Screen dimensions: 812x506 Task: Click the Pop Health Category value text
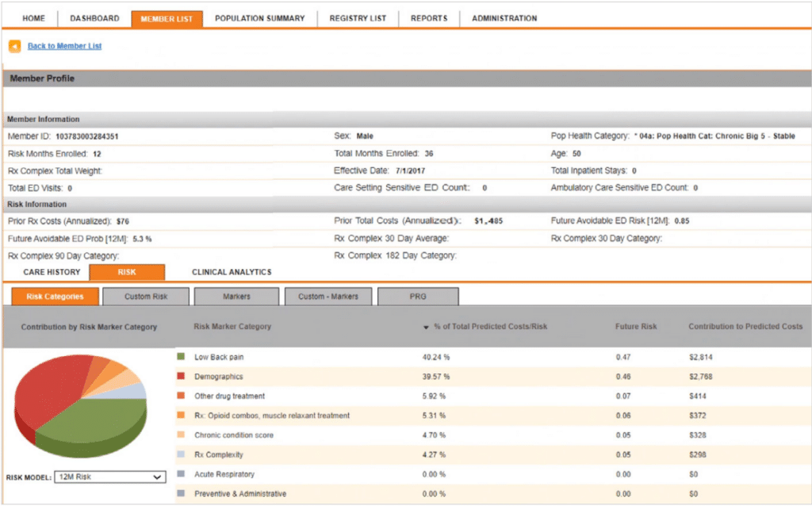click(714, 136)
